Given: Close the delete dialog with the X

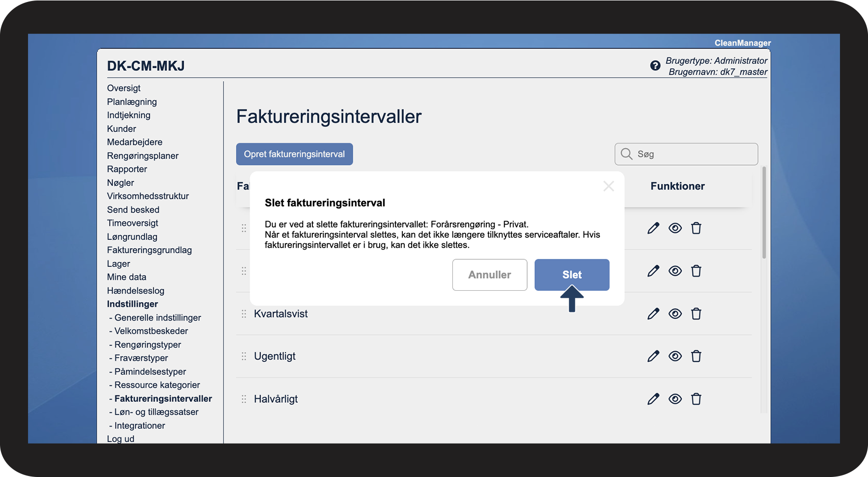Looking at the screenshot, I should (609, 186).
